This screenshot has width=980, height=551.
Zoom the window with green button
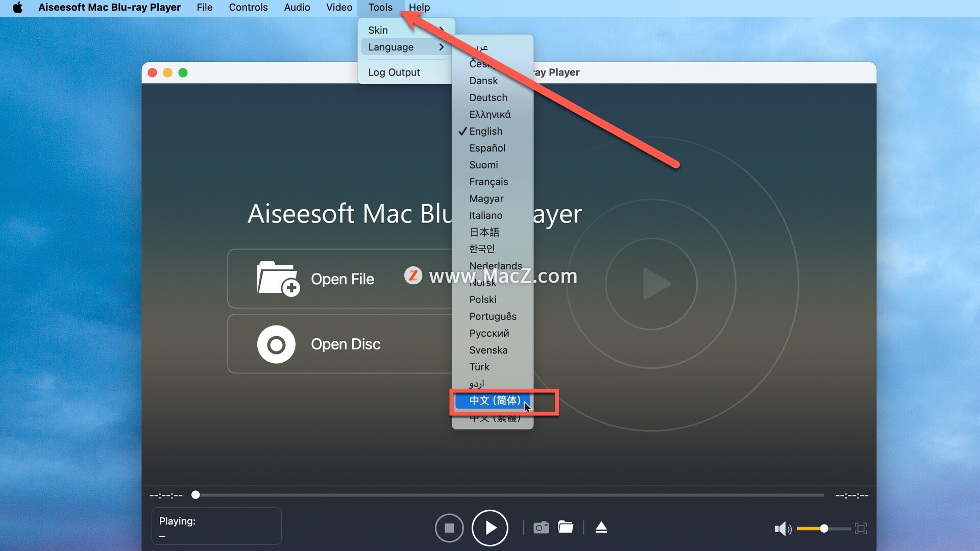183,73
